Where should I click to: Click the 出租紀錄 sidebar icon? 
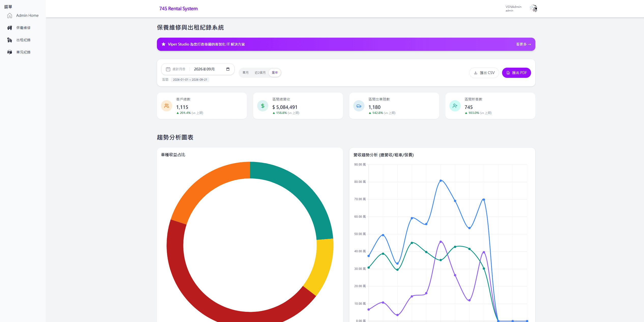pyautogui.click(x=10, y=40)
